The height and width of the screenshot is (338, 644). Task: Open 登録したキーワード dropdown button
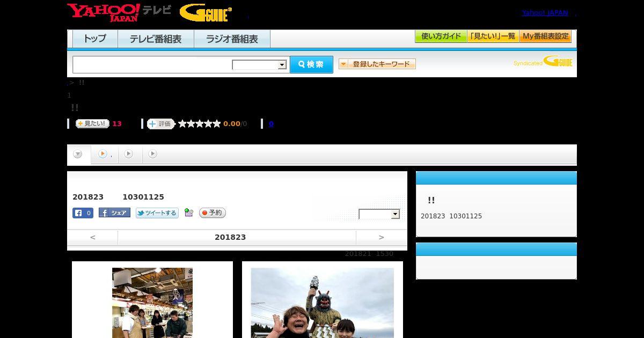click(377, 64)
